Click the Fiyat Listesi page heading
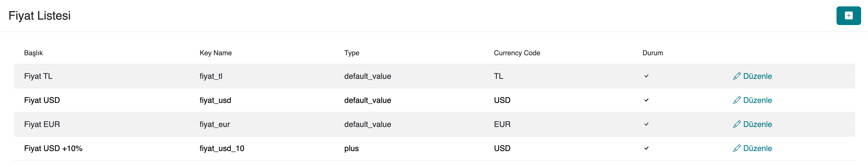 [x=39, y=16]
